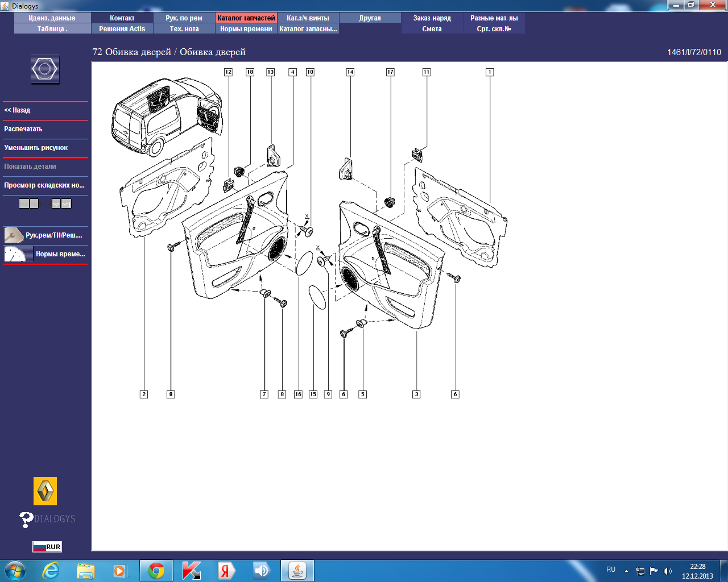Open the Решения Actis tab
Viewport: 728px width, 582px height.
click(x=122, y=29)
